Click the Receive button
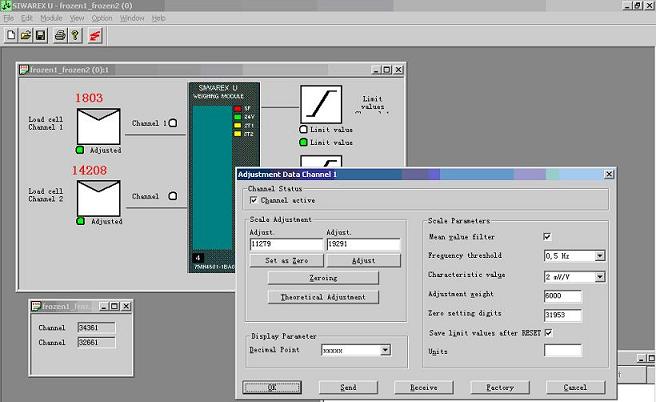 coord(423,387)
